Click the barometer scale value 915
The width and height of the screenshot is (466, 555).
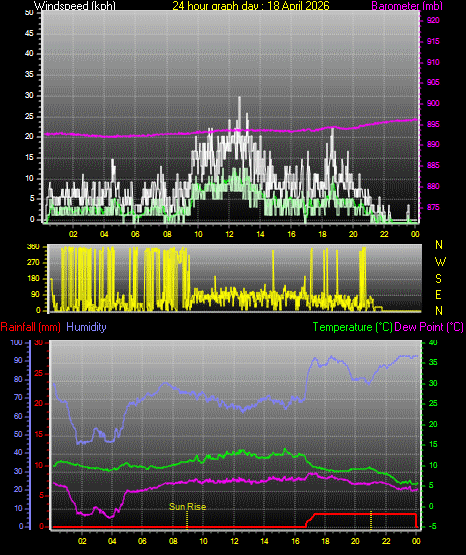tap(433, 41)
